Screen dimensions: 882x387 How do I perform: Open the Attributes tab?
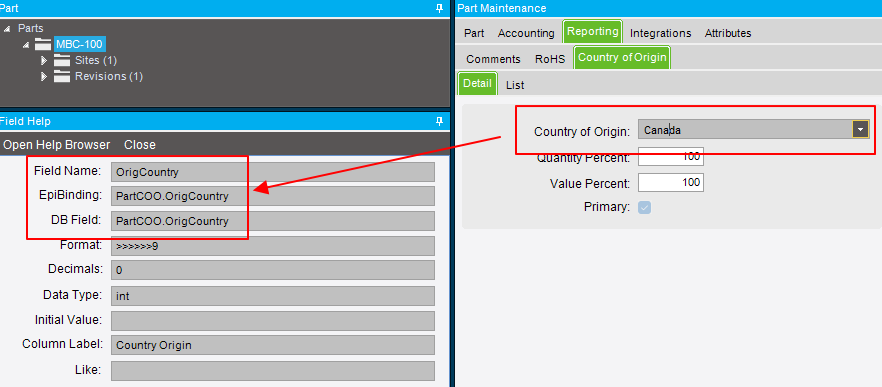pyautogui.click(x=728, y=33)
